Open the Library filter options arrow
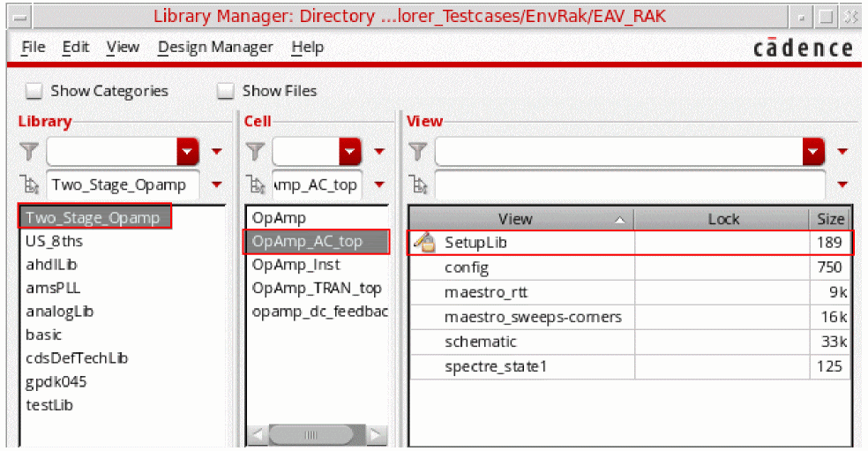The height and width of the screenshot is (451, 868). click(x=216, y=151)
